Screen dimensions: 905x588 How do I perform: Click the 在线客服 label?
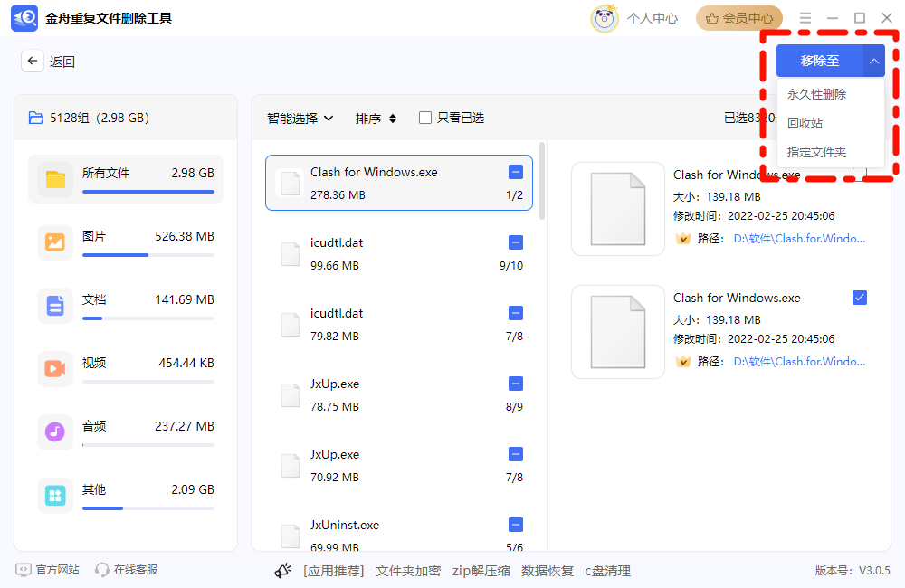(136, 570)
